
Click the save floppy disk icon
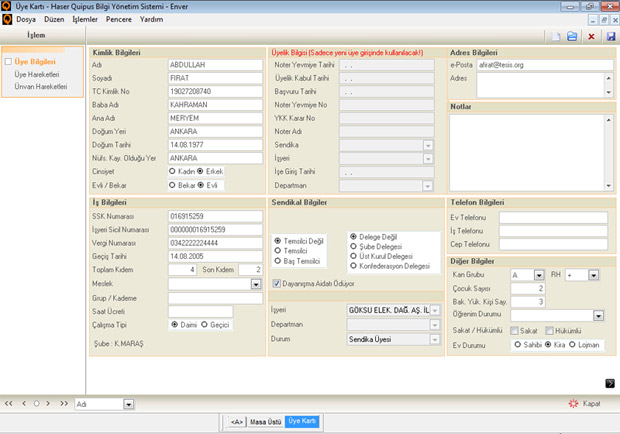tap(609, 36)
